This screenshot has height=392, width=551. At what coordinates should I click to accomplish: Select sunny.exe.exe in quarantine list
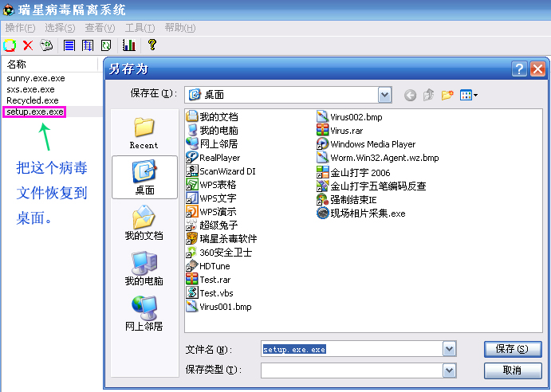(x=36, y=78)
